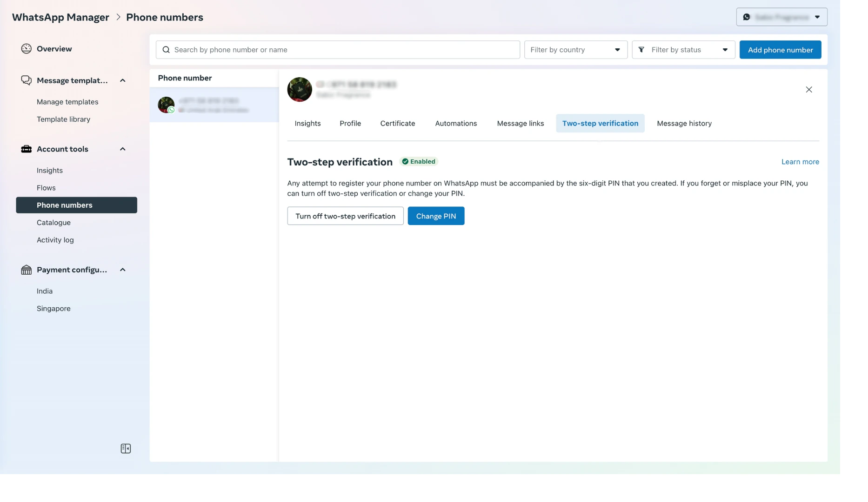
Task: Click the profile avatar in details header
Action: (x=300, y=89)
